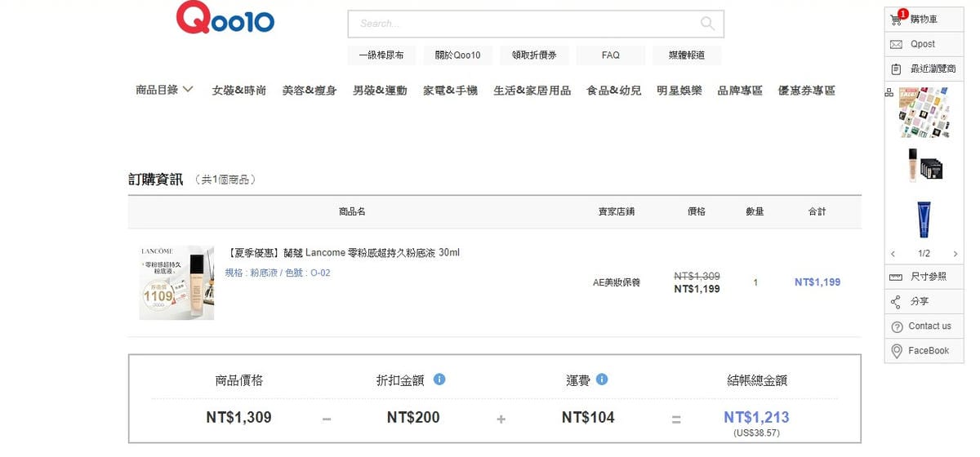Go to previous page of recently viewed items
The height and width of the screenshot is (457, 980).
point(893,254)
